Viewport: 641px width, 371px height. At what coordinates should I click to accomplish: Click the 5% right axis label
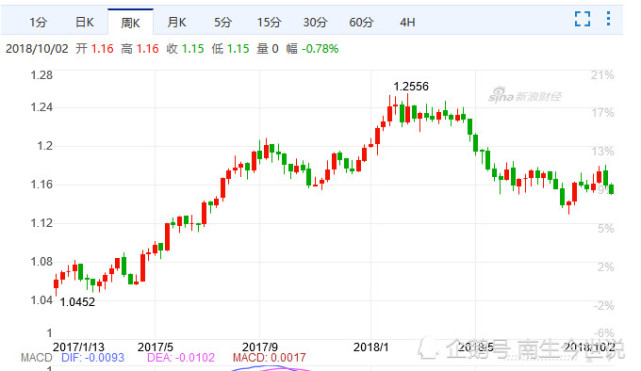coord(606,228)
